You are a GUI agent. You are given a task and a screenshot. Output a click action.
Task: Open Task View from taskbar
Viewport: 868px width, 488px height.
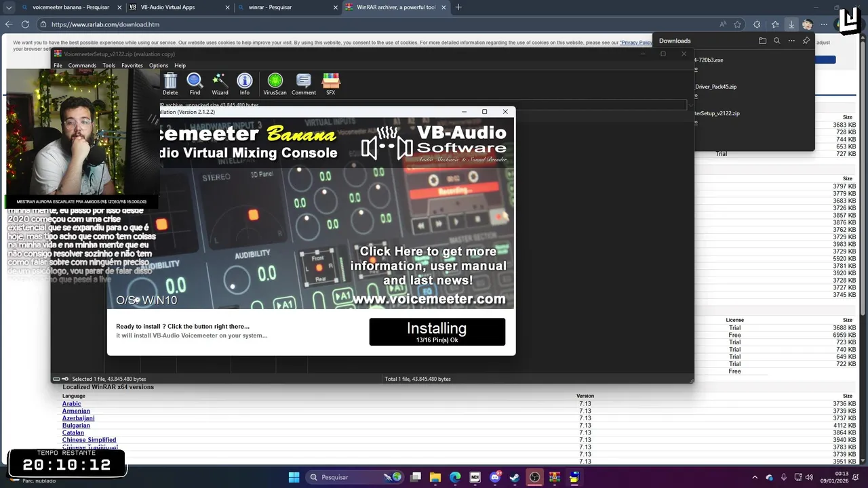pyautogui.click(x=416, y=477)
